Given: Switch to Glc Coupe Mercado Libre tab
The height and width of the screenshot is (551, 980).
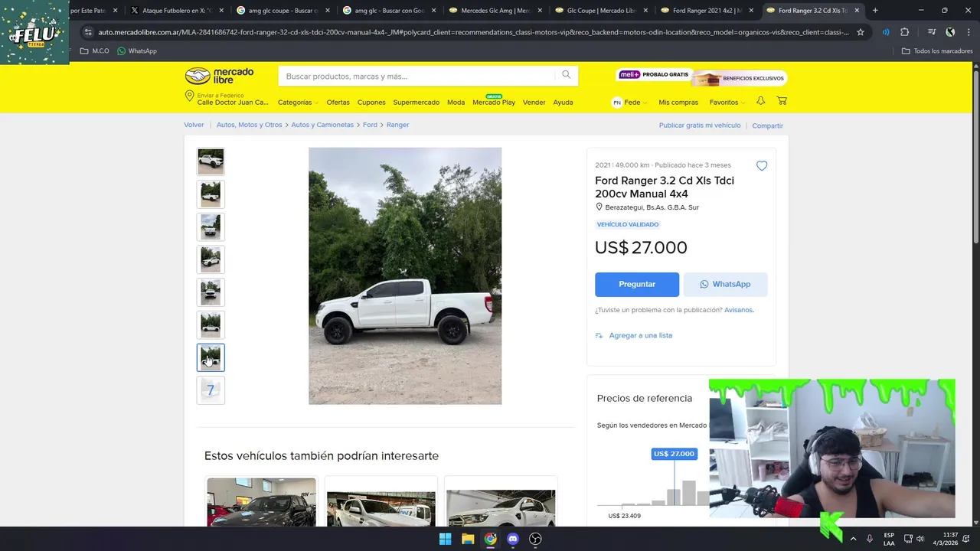Looking at the screenshot, I should pos(602,11).
